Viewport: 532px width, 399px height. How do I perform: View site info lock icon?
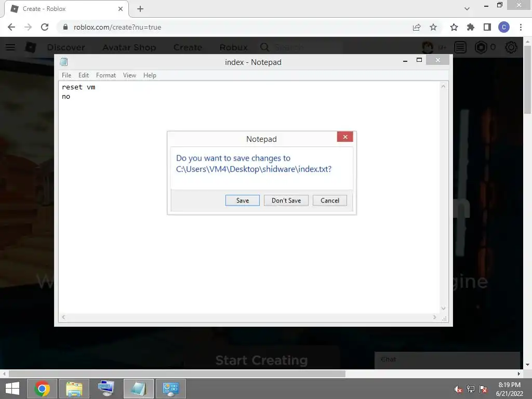(65, 27)
